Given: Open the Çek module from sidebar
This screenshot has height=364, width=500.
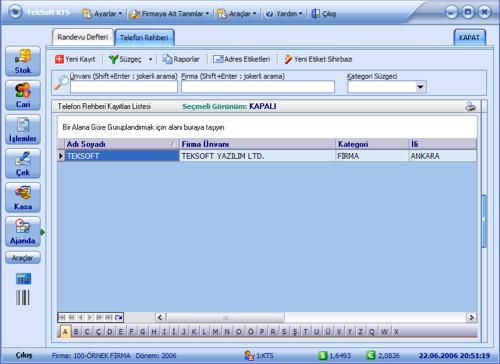Looking at the screenshot, I should [23, 163].
